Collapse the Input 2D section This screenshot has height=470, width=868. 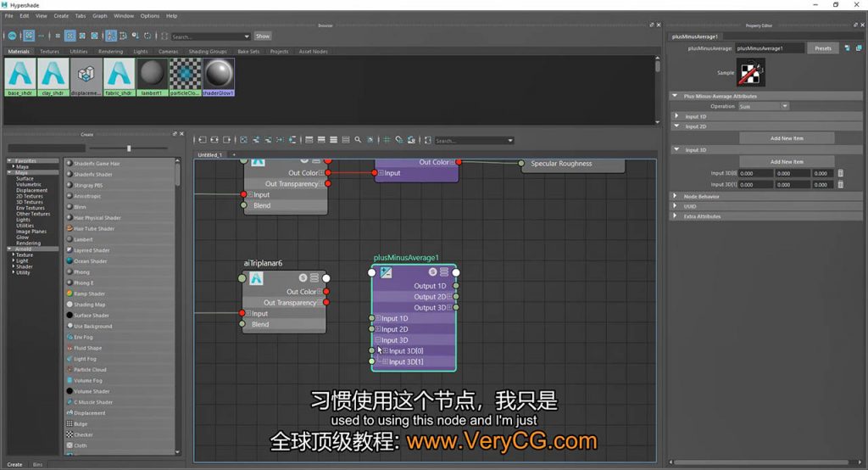pyautogui.click(x=676, y=126)
